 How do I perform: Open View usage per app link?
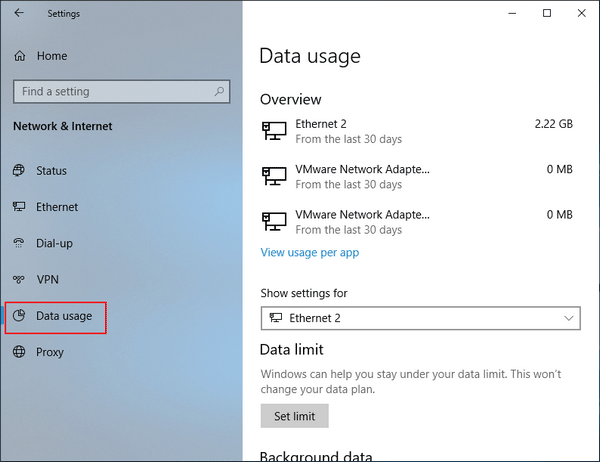(310, 253)
